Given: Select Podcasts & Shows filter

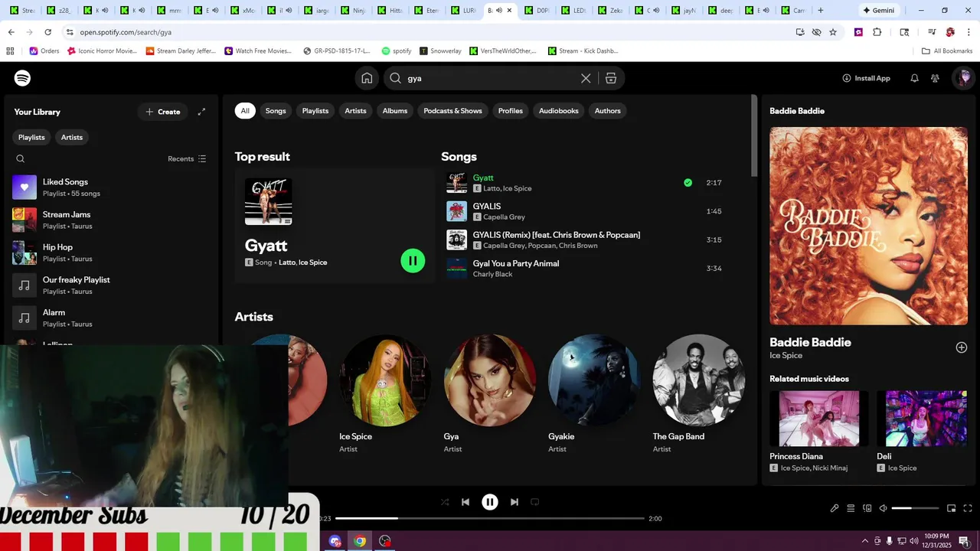Looking at the screenshot, I should coord(453,111).
